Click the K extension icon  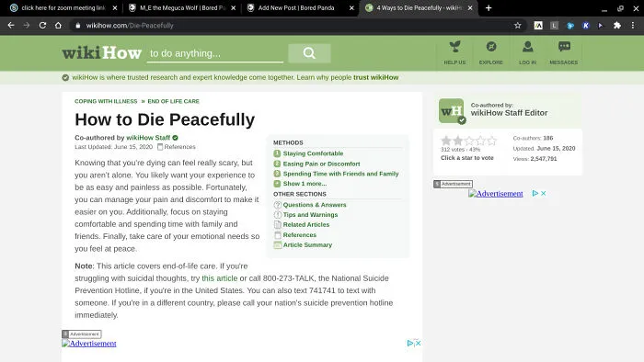(586, 26)
